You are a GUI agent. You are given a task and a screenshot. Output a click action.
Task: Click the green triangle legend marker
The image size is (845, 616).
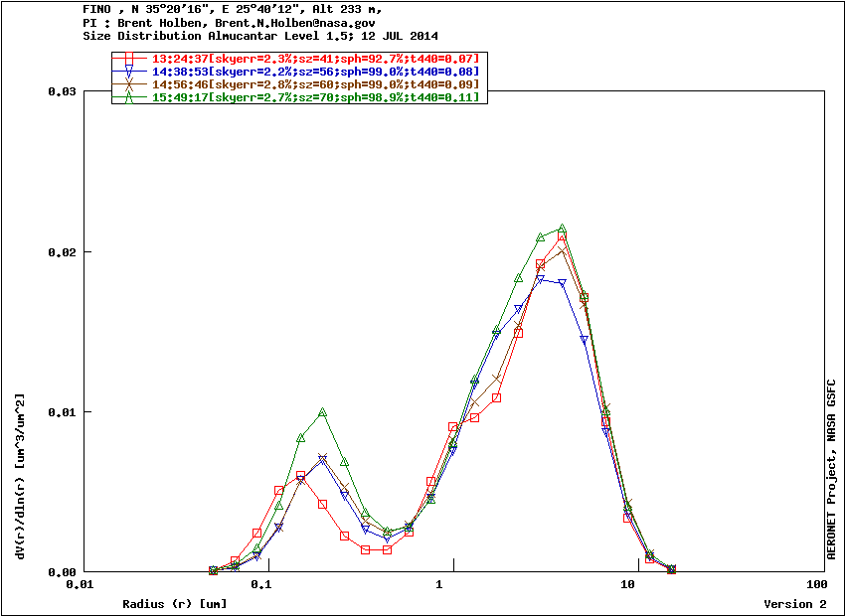coord(130,97)
